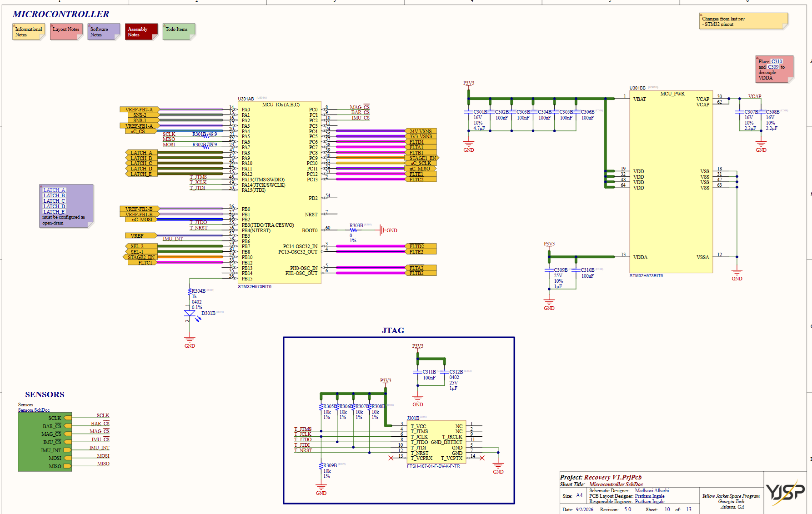Click the STAGE1_EN port
The height and width of the screenshot is (514, 812).
coord(422,158)
